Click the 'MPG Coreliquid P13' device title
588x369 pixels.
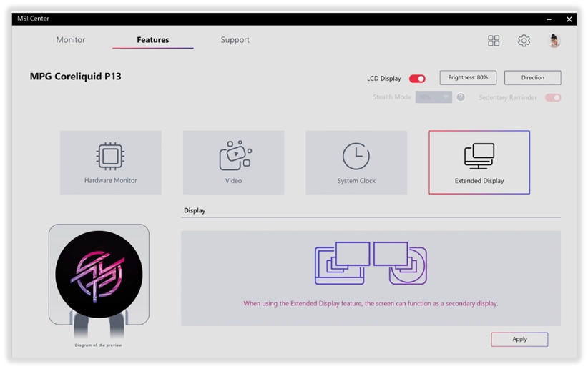click(75, 77)
